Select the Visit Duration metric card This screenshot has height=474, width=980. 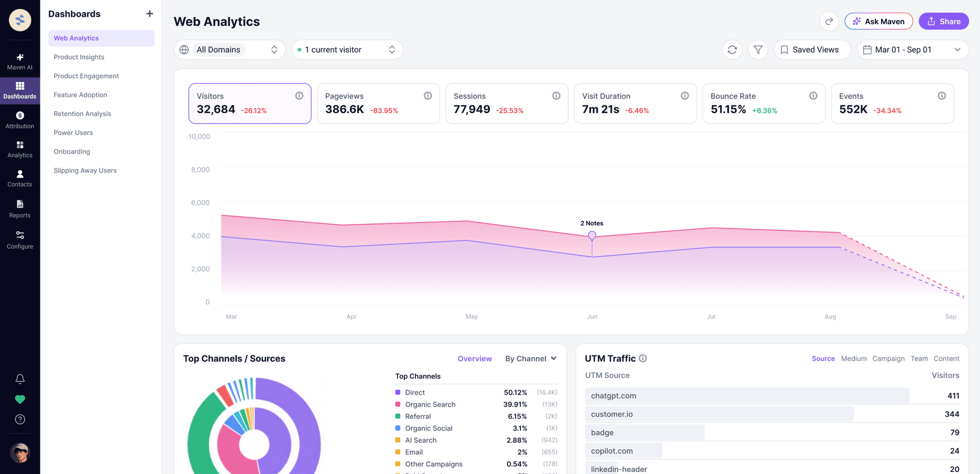coord(635,104)
